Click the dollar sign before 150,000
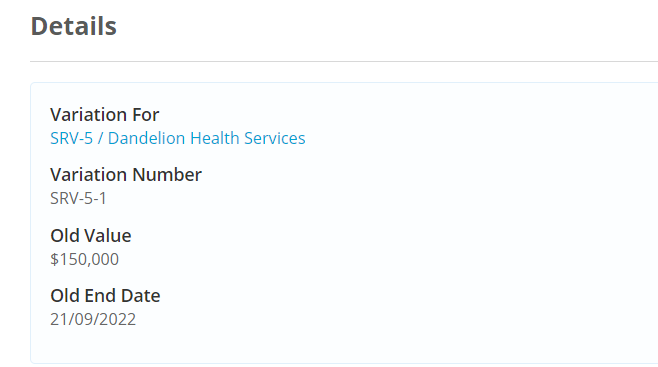Image resolution: width=658 pixels, height=367 pixels. click(55, 259)
